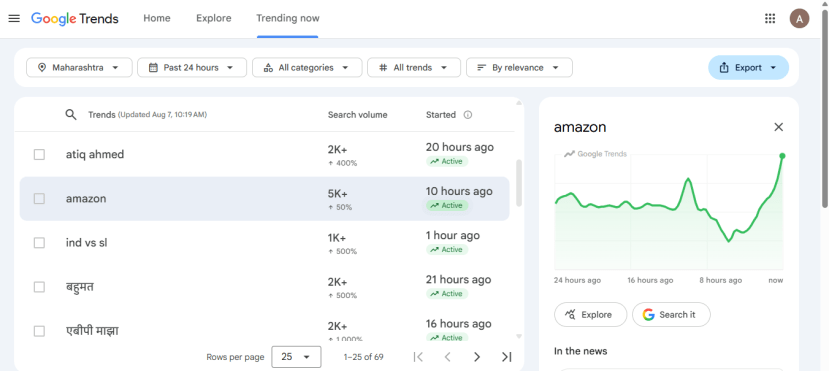Screen dimensions: 829x371
Task: Click the trends list scroll-down arrow
Action: (x=519, y=336)
